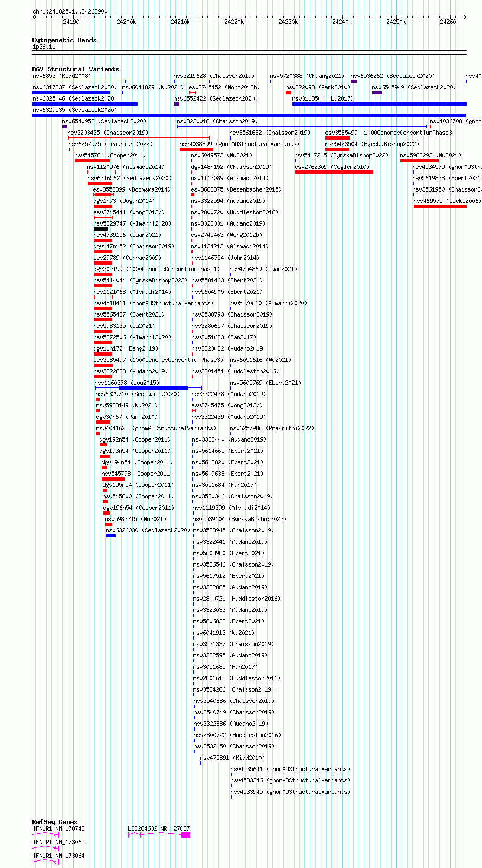The width and height of the screenshot is (482, 868).
Task: Select nsv5829747 (Almarri2020) label
Action: [132, 224]
